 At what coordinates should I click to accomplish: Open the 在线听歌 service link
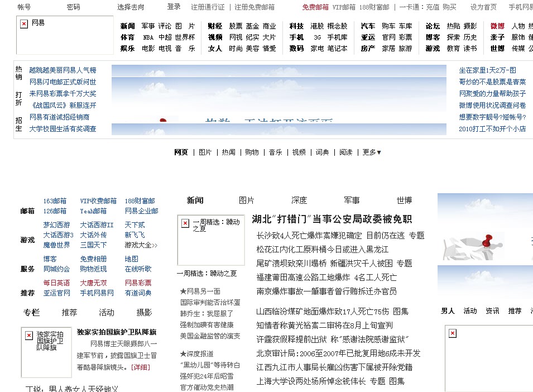click(138, 269)
